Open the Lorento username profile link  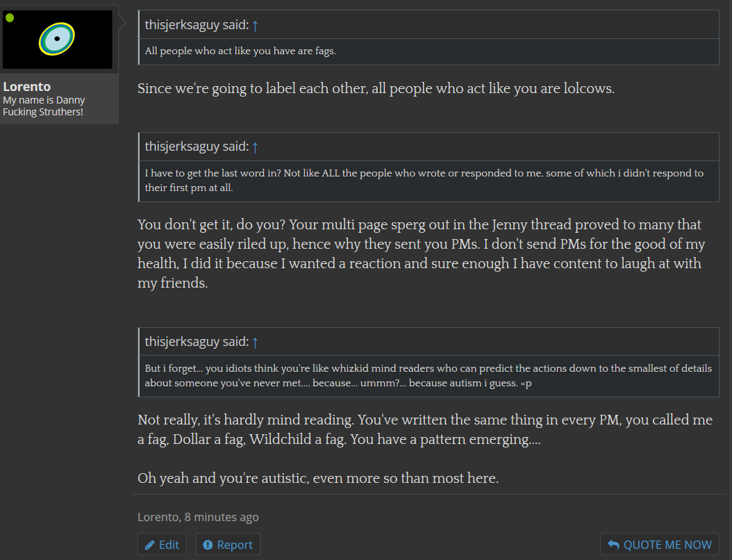[x=26, y=86]
